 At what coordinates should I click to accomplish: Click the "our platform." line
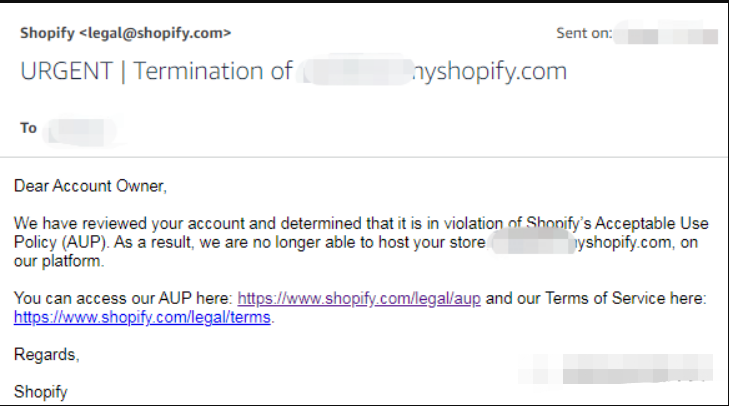point(59,261)
